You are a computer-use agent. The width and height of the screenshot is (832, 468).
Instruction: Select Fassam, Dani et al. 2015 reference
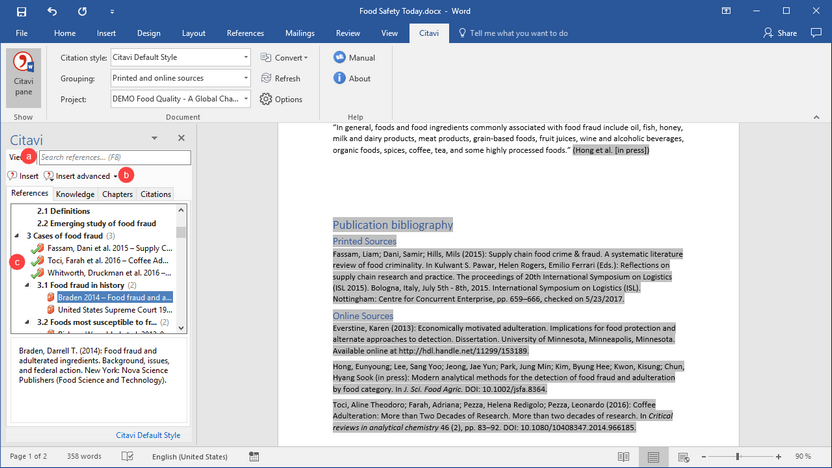click(110, 248)
